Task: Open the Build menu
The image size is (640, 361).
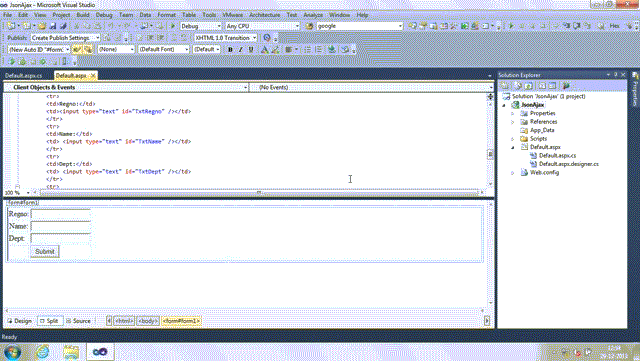Action: coord(83,15)
